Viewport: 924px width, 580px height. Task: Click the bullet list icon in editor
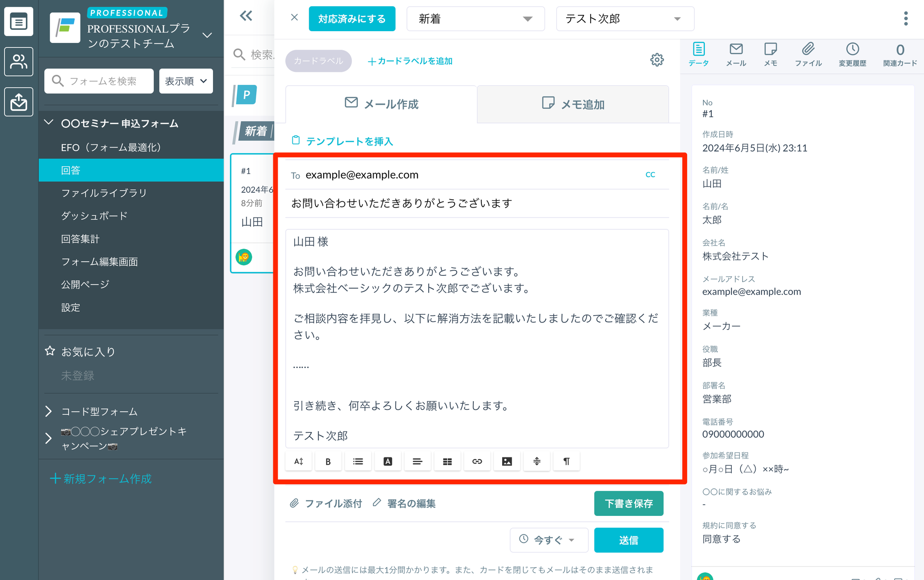point(358,461)
